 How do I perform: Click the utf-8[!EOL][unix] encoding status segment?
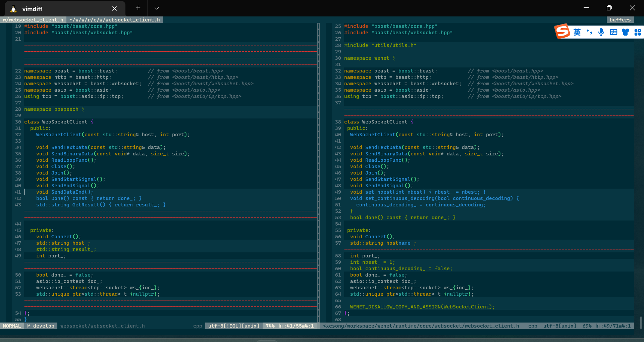(234, 326)
